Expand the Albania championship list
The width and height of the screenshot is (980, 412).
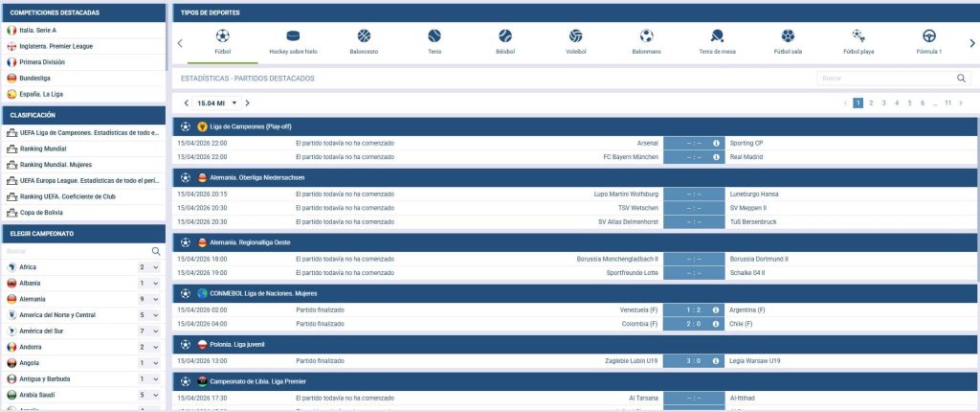coord(156,283)
